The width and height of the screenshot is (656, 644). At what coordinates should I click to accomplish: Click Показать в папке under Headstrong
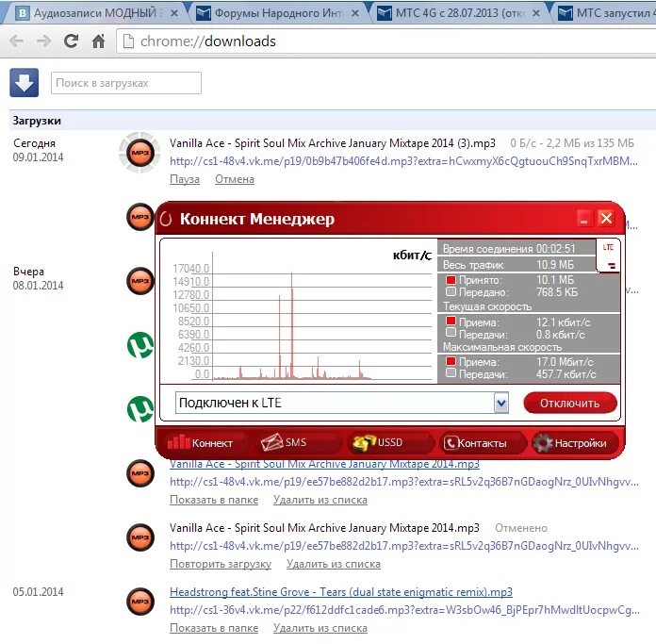pos(214,628)
